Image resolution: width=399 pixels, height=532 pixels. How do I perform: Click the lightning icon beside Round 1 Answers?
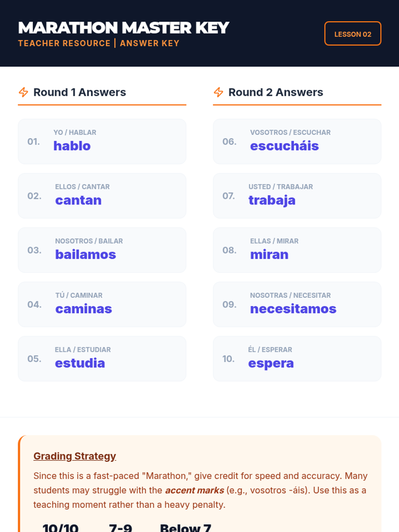coord(23,92)
